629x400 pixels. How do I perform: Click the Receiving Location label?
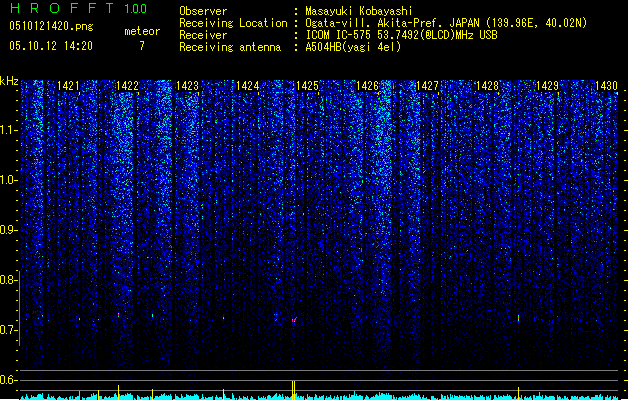click(233, 23)
